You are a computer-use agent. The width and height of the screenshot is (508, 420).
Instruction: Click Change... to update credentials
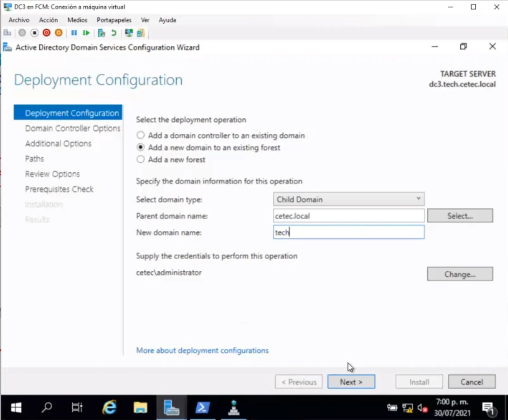point(459,274)
